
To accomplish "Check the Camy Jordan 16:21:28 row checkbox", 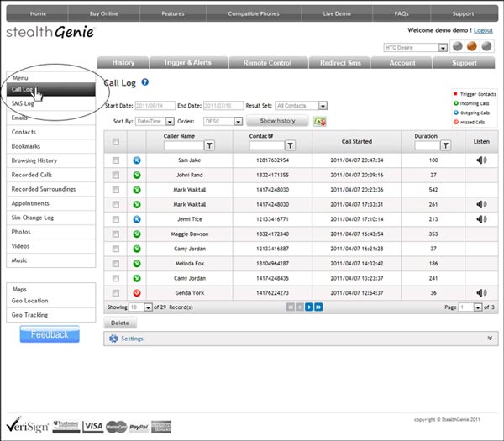I will 116,249.
